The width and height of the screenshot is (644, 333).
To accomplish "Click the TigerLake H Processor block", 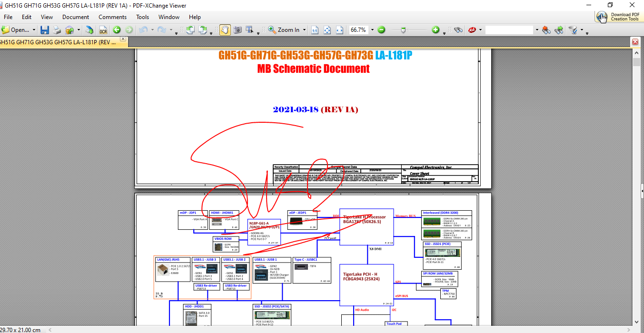I will [x=367, y=227].
